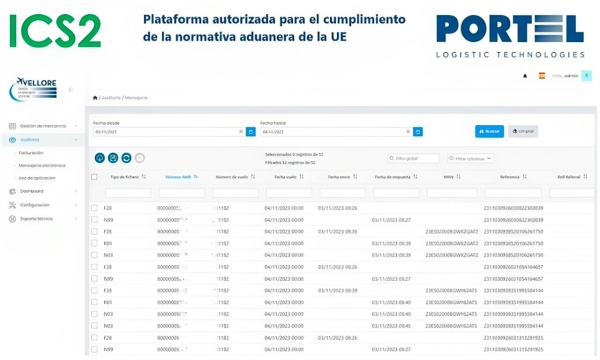
Task: Click the Buscar button
Action: click(x=489, y=131)
